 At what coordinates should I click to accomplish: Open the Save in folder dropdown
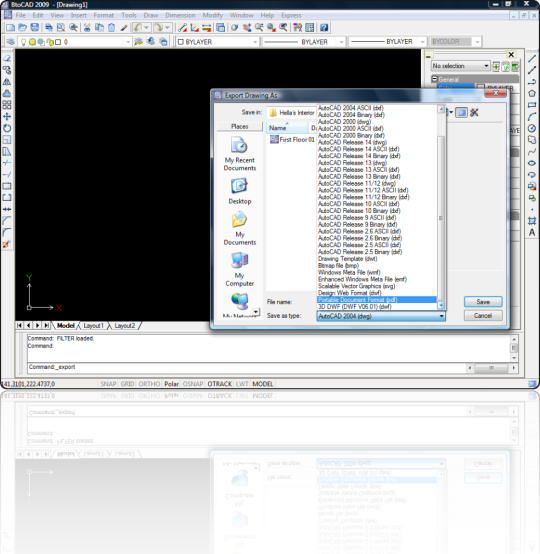point(292,113)
